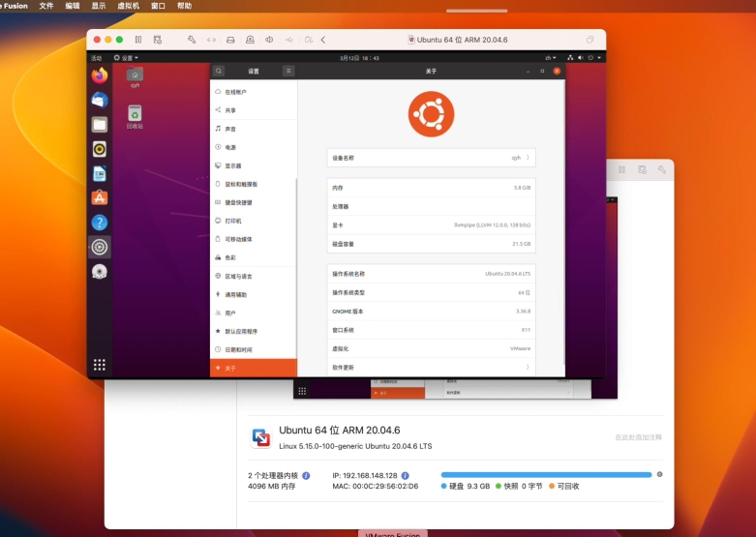Click the blue disk usage bar in library window
This screenshot has width=756, height=537.
(546, 475)
